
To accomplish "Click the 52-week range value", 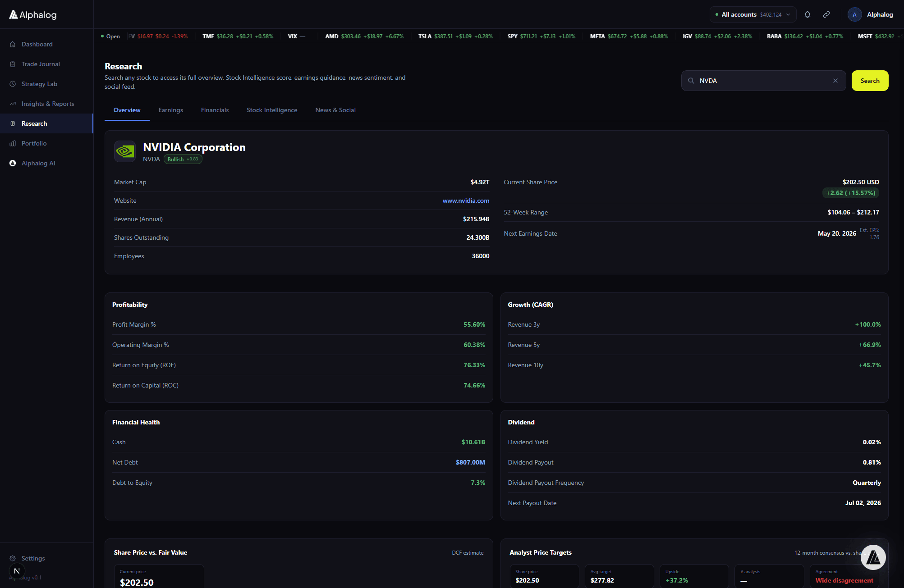I will [853, 212].
